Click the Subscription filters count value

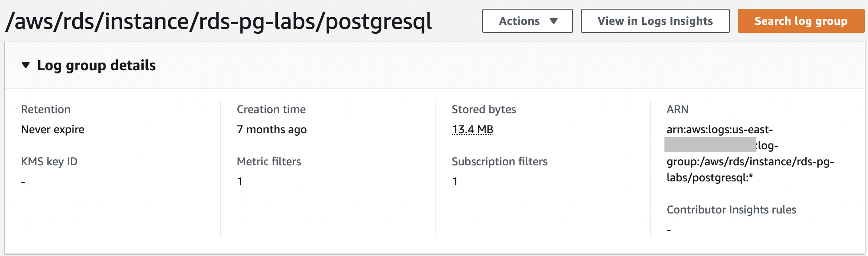[x=454, y=182]
